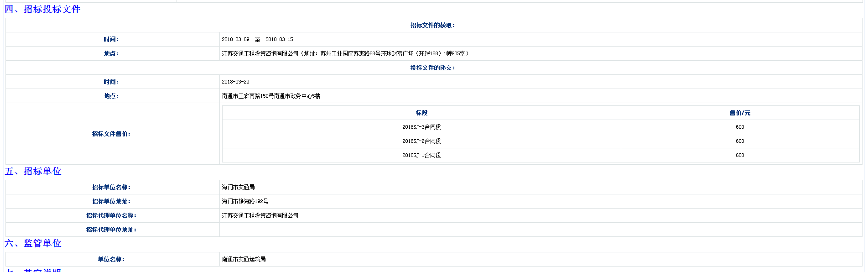This screenshot has height=272, width=868.
Task: Select the 2018SJ-3合同段 row entry
Action: click(421, 127)
